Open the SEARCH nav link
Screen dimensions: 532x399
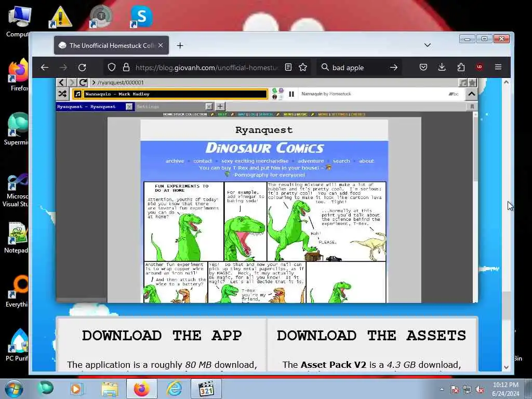[x=265, y=114]
